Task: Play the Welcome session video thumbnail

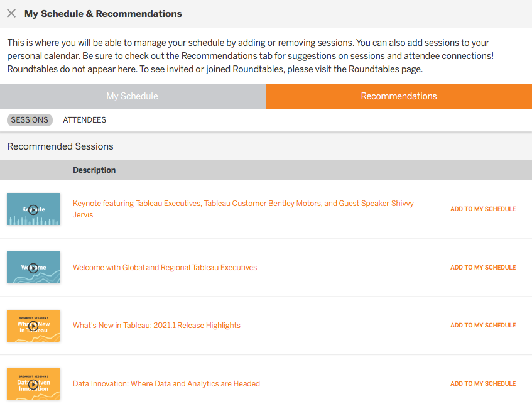Action: (x=33, y=268)
